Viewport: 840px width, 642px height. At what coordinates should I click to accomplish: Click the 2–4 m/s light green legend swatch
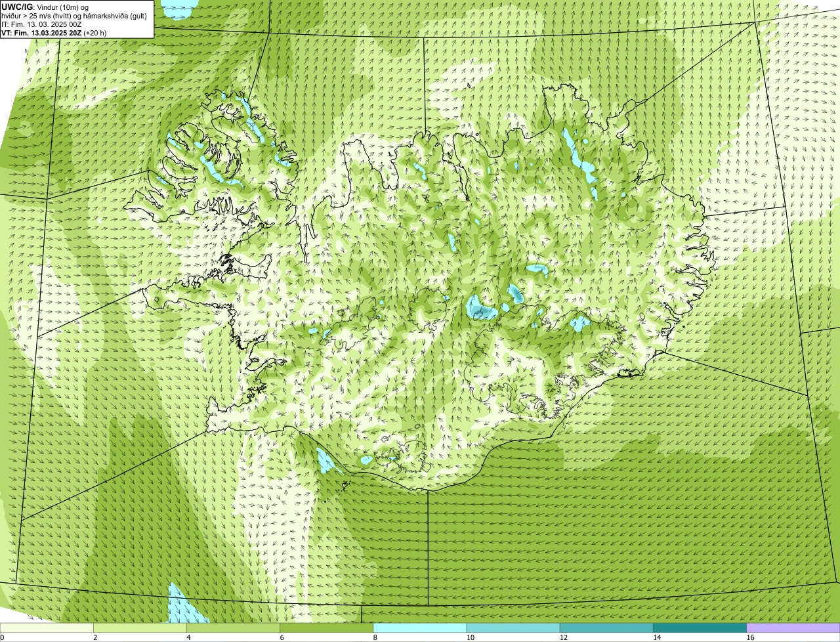point(140,628)
